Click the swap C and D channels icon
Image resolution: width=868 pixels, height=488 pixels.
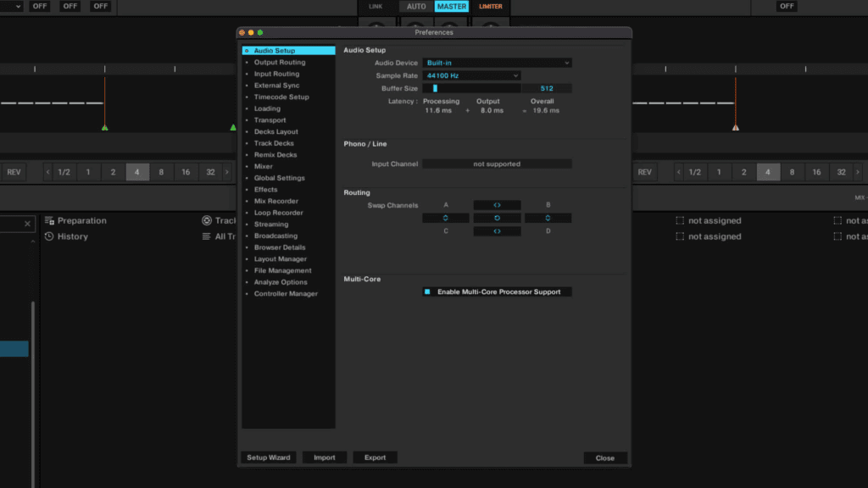coord(497,231)
